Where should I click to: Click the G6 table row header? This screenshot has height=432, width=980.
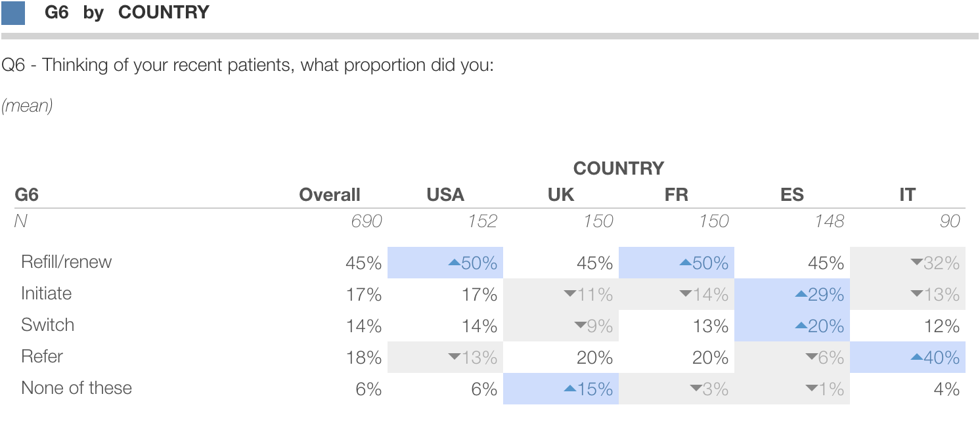26,195
